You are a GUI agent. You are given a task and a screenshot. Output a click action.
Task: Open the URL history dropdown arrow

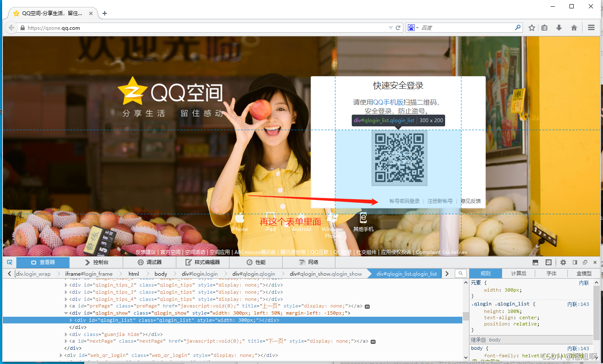[x=391, y=28]
